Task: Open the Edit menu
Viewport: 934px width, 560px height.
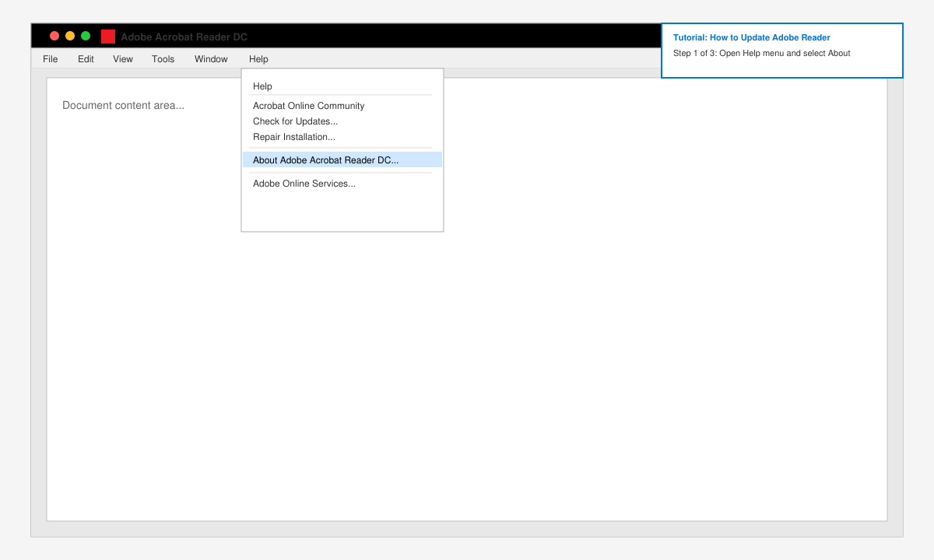Action: (86, 59)
